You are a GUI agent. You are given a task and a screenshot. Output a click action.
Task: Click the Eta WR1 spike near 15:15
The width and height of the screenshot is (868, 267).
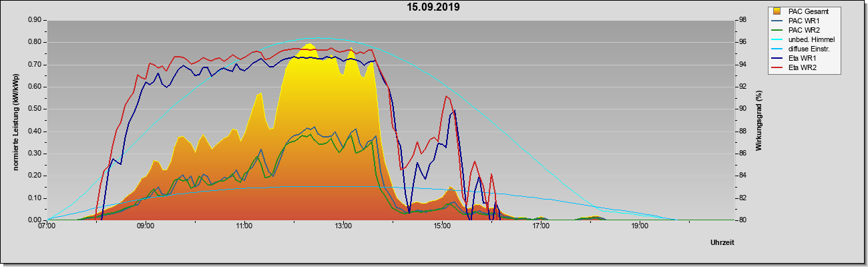point(454,111)
